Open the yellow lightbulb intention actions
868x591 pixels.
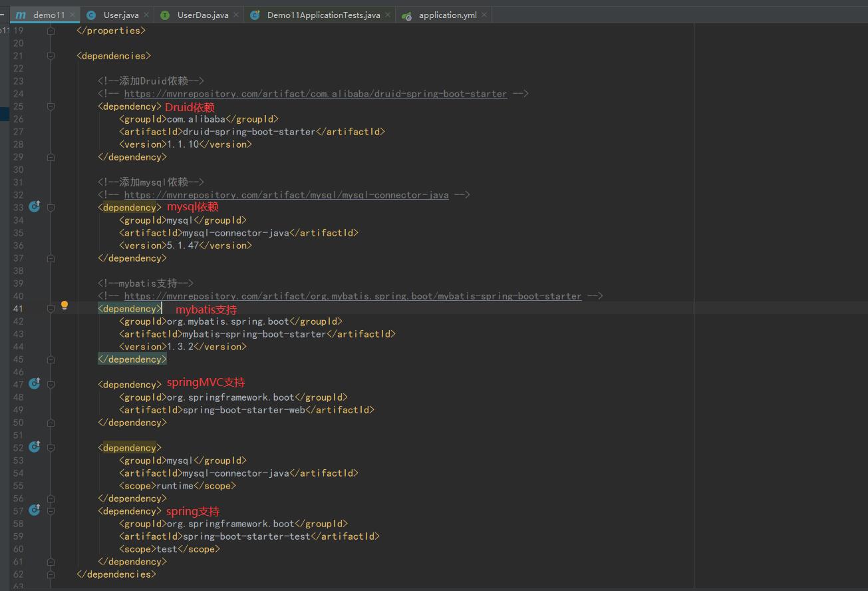click(x=65, y=306)
